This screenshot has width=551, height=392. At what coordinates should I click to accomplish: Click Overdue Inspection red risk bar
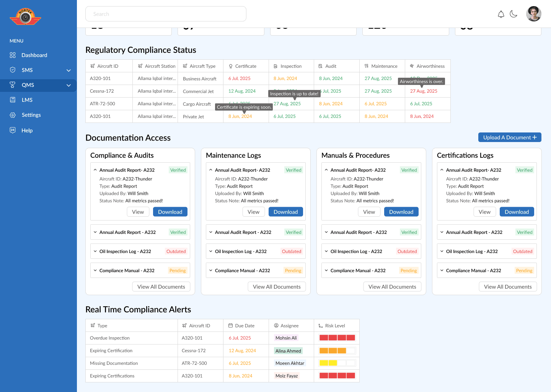[337, 338]
